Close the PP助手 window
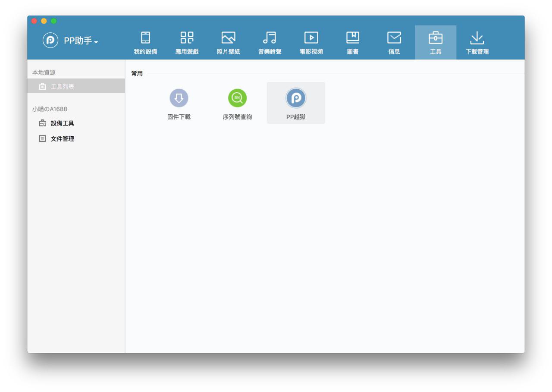 tap(34, 21)
